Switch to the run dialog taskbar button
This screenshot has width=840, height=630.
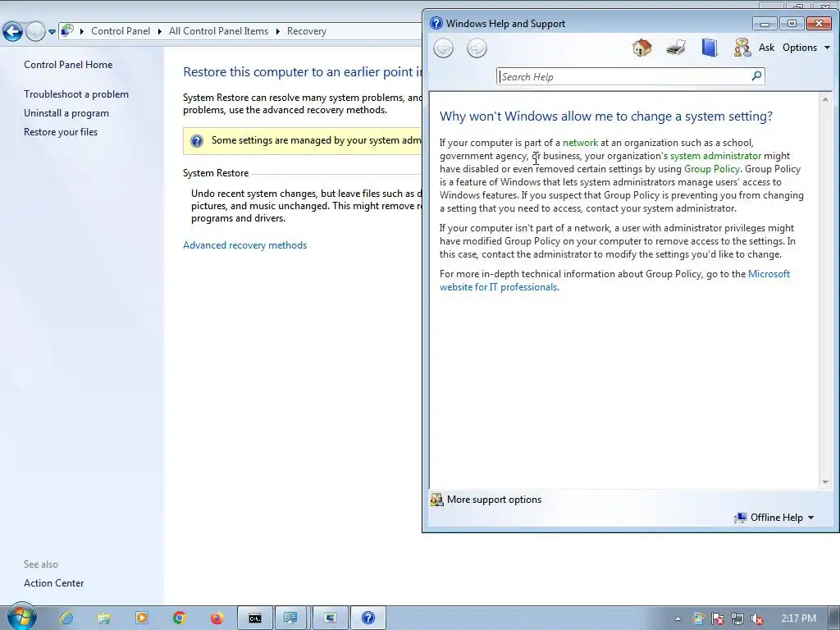(330, 619)
